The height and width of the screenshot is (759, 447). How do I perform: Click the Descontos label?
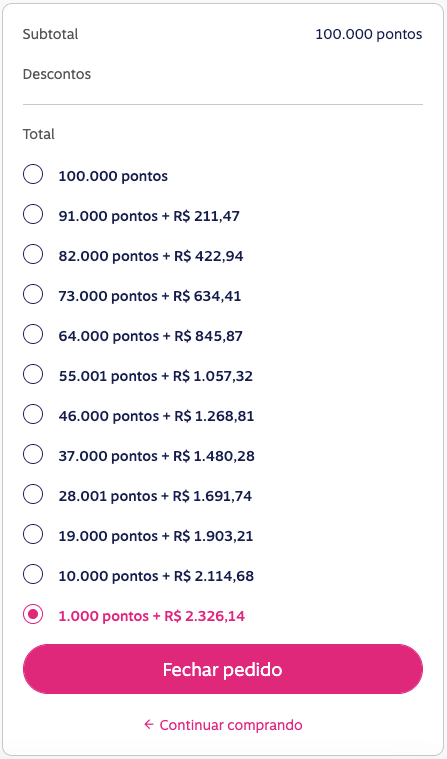57,74
